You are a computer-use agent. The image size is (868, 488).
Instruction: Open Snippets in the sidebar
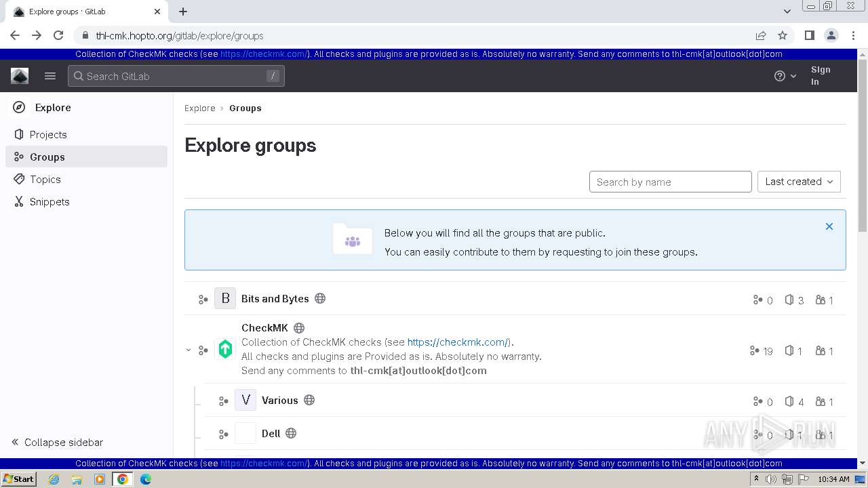coord(86,201)
